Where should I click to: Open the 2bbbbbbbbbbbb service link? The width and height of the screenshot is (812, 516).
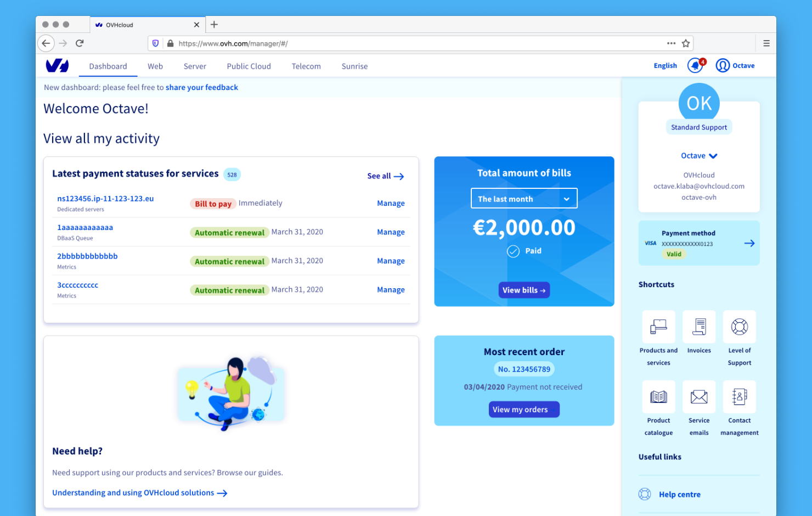[87, 256]
